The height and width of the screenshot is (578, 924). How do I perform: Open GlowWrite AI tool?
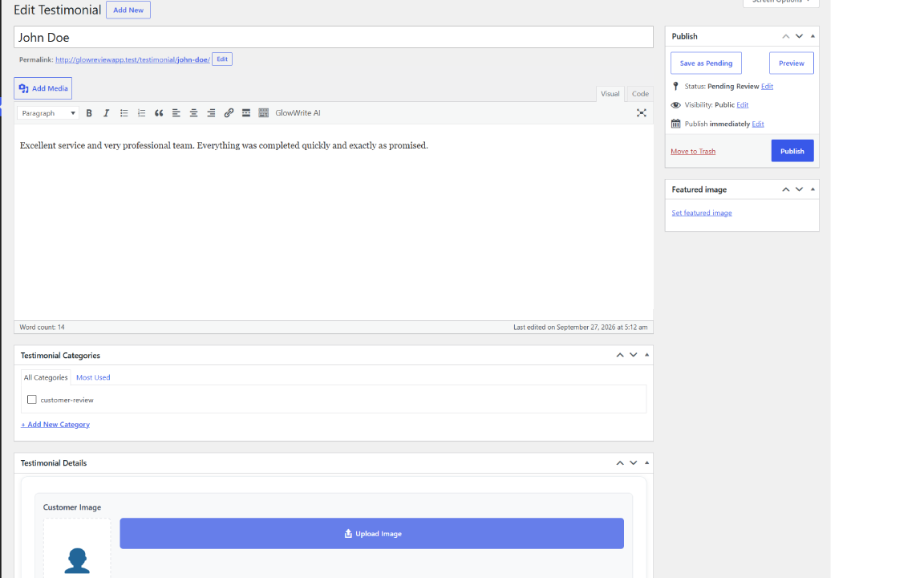click(298, 113)
